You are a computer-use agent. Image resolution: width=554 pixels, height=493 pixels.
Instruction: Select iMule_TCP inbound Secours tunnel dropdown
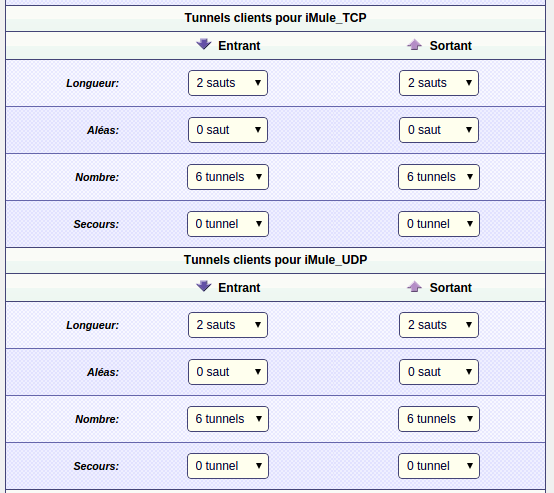click(x=228, y=224)
